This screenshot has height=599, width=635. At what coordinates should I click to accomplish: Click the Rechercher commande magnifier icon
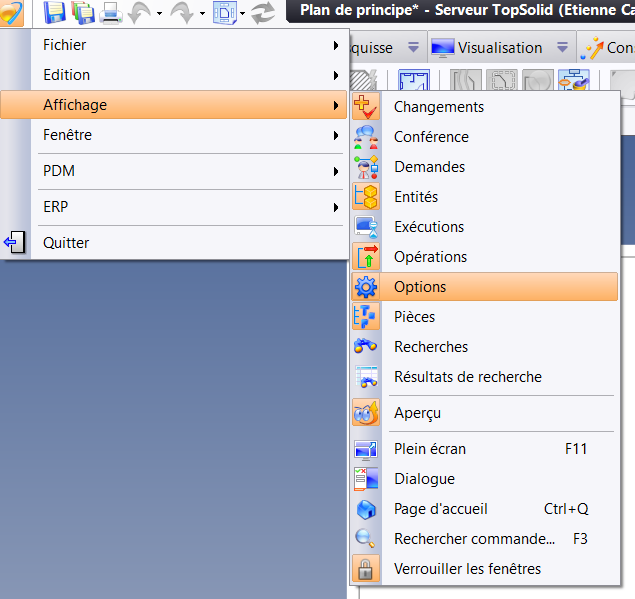pos(365,539)
